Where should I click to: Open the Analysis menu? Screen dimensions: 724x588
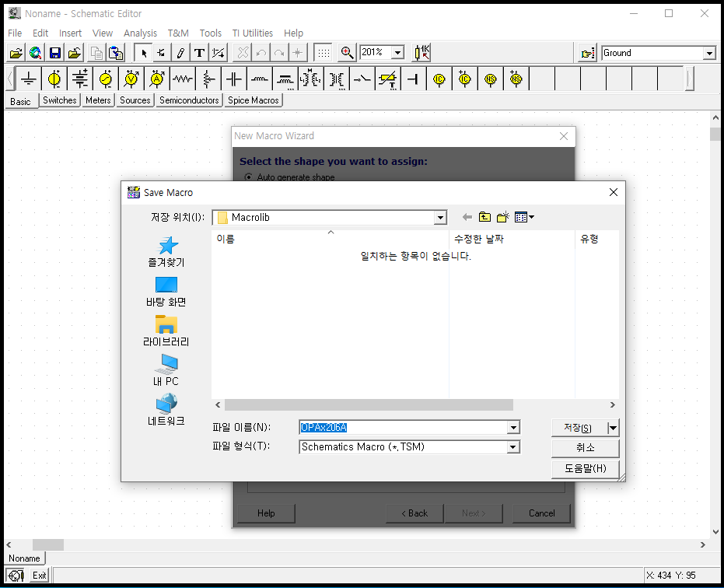click(x=140, y=33)
